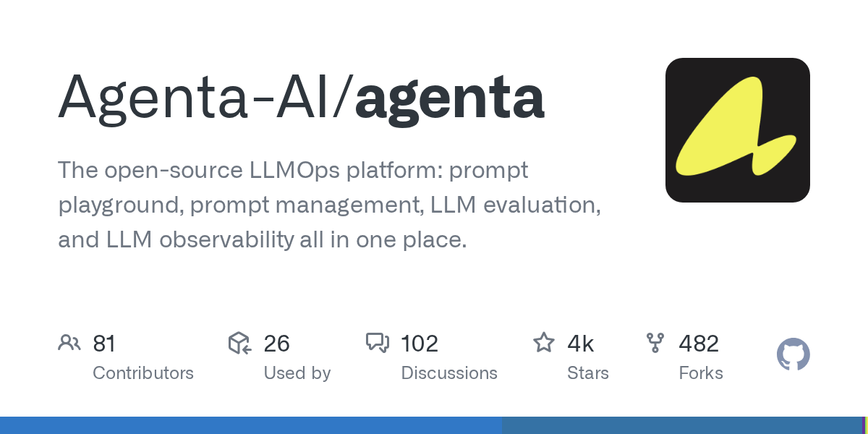
Task: Click the Used by package icon
Action: click(239, 343)
